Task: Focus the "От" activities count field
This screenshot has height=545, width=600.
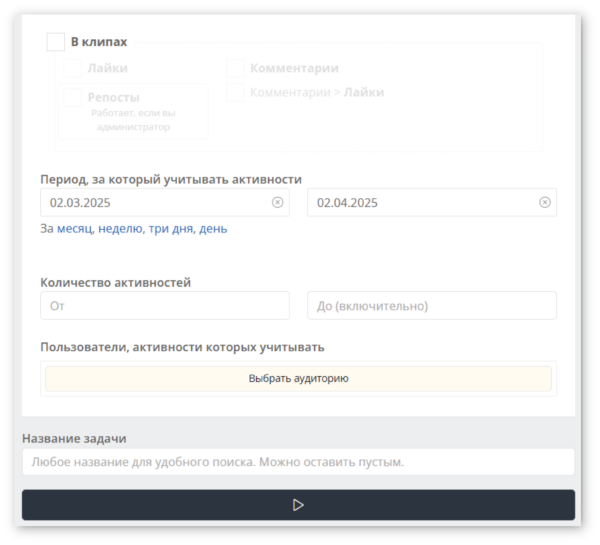Action: 165,305
